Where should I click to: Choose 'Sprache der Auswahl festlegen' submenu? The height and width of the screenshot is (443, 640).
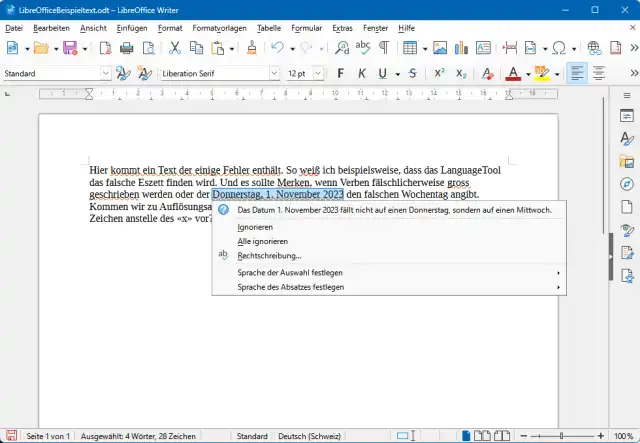point(290,272)
